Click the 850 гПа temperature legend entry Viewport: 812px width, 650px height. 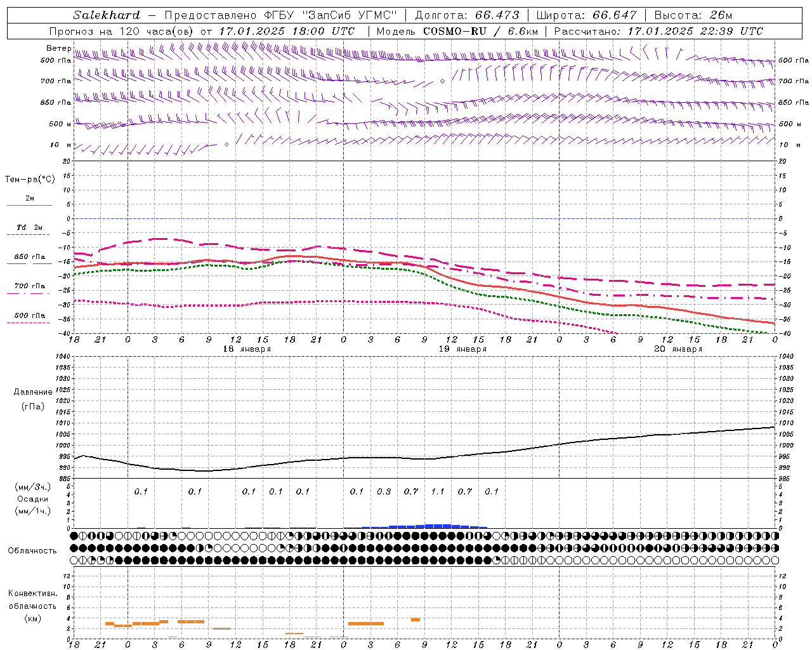[29, 259]
